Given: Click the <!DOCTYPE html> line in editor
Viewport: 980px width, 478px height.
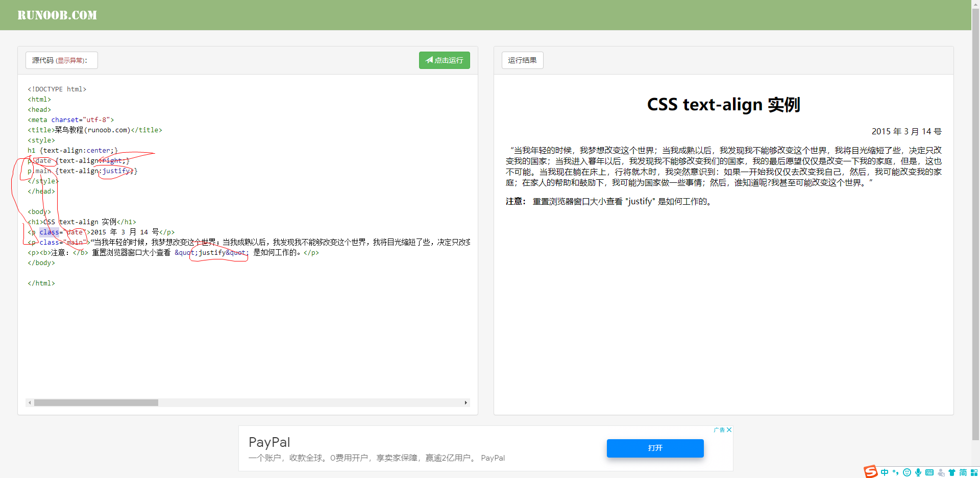Looking at the screenshot, I should pyautogui.click(x=57, y=89).
